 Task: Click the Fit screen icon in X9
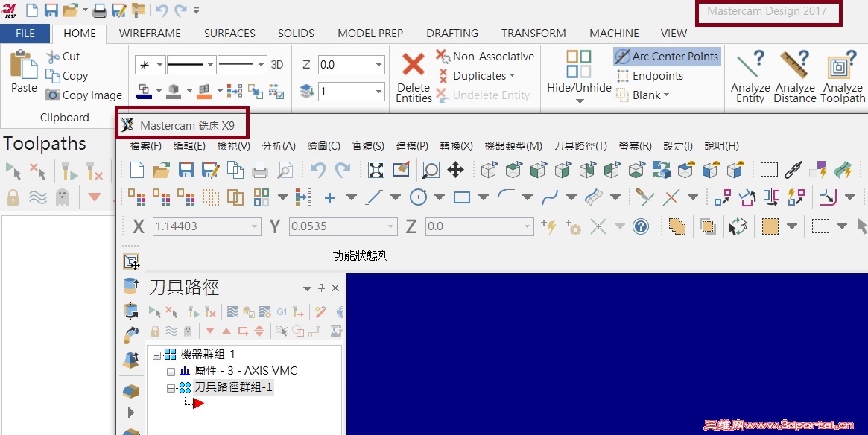[x=376, y=170]
